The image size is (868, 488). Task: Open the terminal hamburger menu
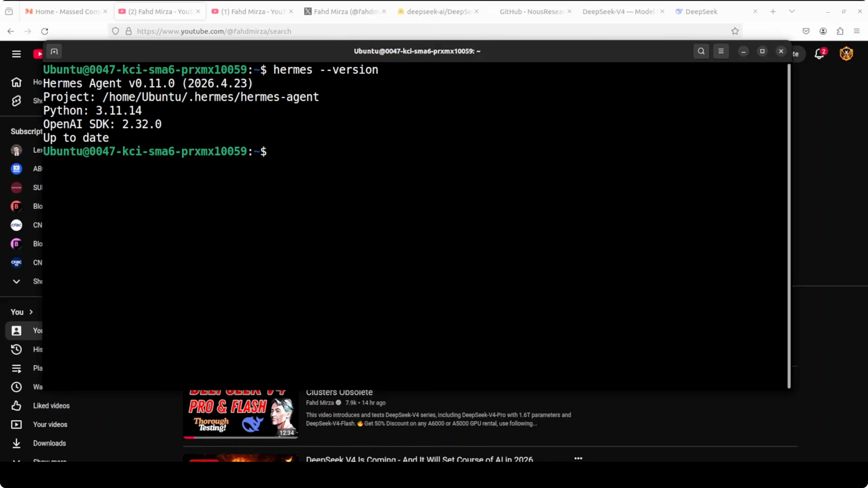(x=721, y=51)
